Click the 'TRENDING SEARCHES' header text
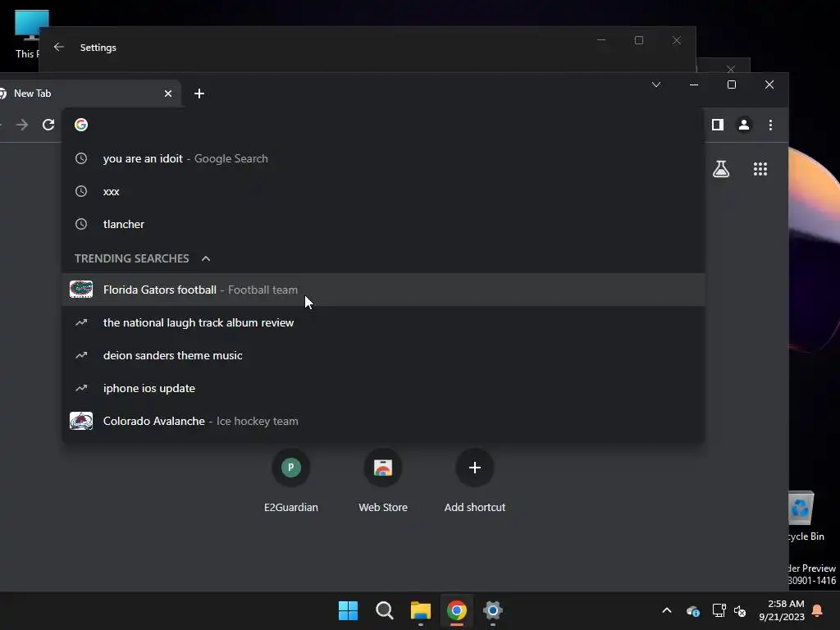 tap(132, 258)
